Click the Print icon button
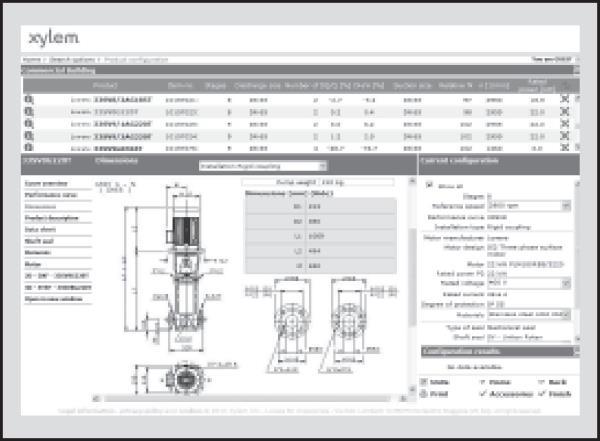Viewport: 600px width, 441px height. pos(424,394)
